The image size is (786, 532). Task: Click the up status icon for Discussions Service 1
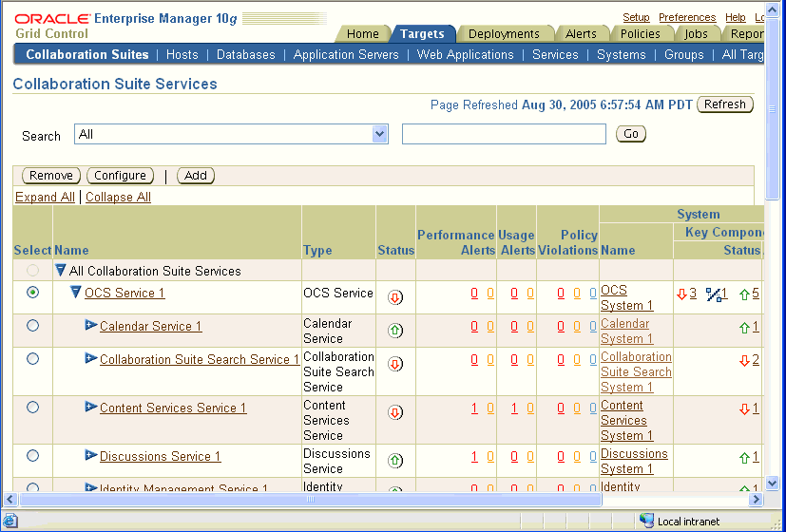click(x=395, y=461)
